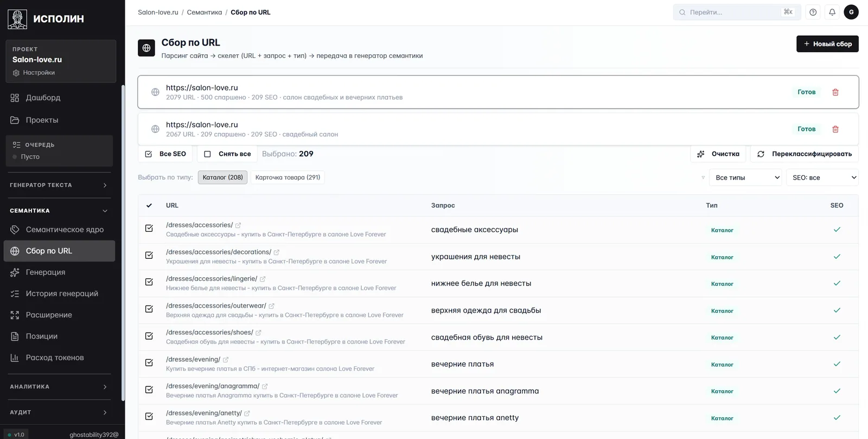Click the notifications bell icon
Image resolution: width=868 pixels, height=439 pixels.
(x=832, y=12)
